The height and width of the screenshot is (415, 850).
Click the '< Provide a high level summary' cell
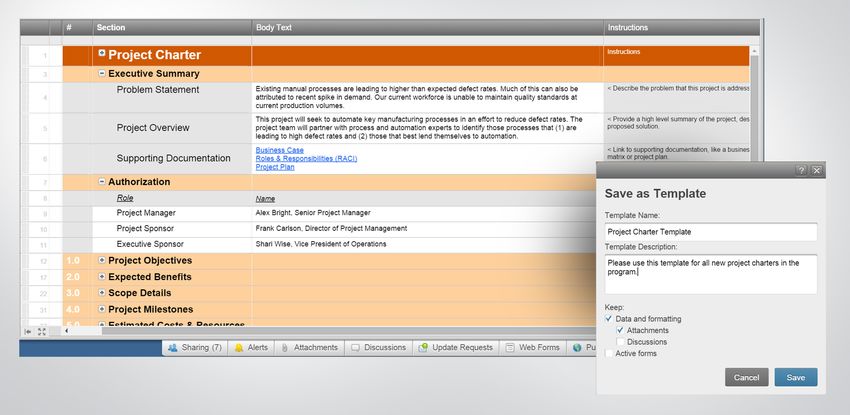click(677, 128)
